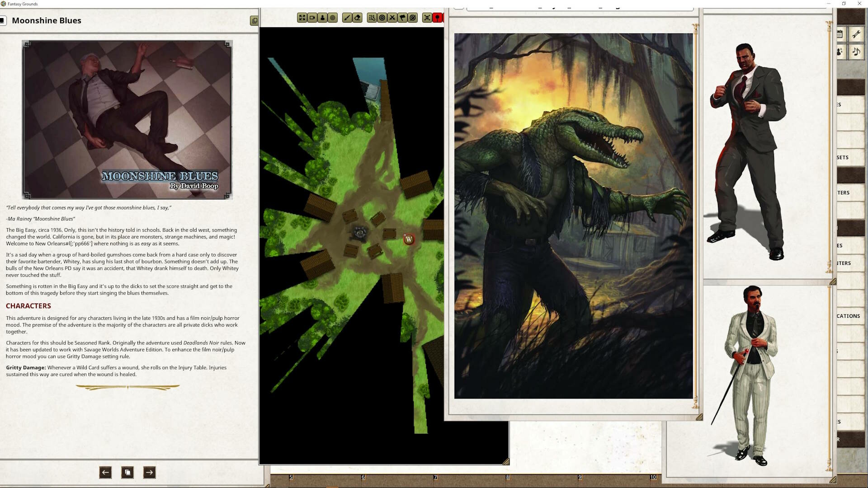Screen dimensions: 868x488
Task: Select the flag pointer tool
Action: pyautogui.click(x=402, y=18)
